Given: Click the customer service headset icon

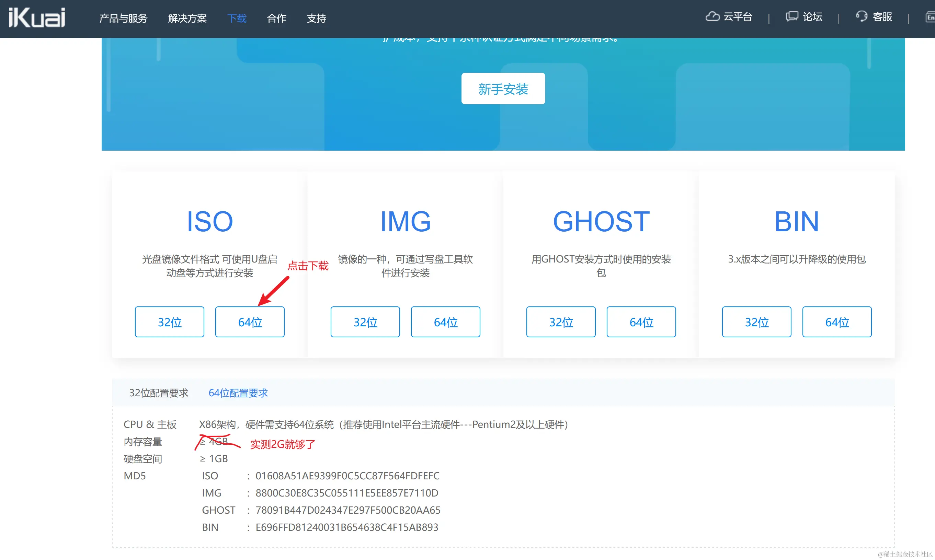Looking at the screenshot, I should pyautogui.click(x=862, y=16).
